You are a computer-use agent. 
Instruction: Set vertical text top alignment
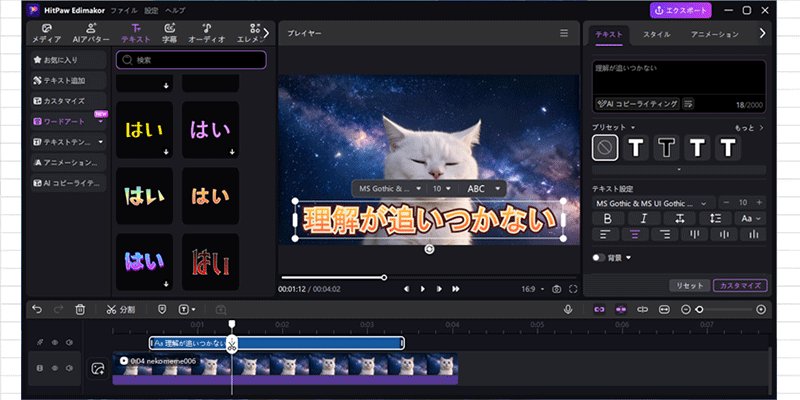coord(694,234)
